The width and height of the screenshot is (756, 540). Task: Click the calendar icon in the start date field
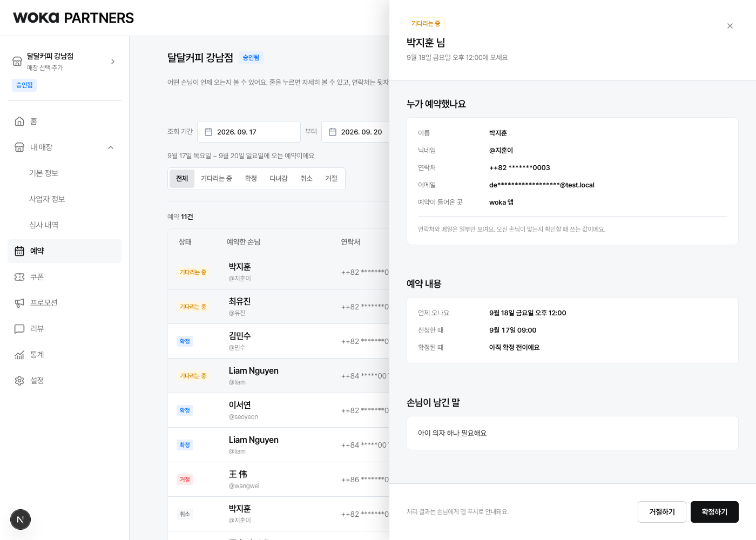click(x=208, y=132)
